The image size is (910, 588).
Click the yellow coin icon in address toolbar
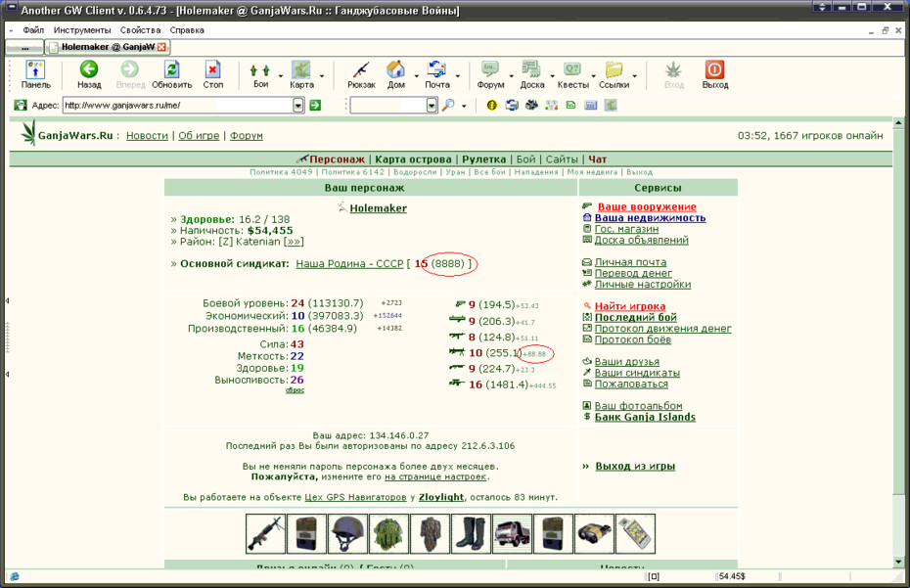(x=492, y=105)
